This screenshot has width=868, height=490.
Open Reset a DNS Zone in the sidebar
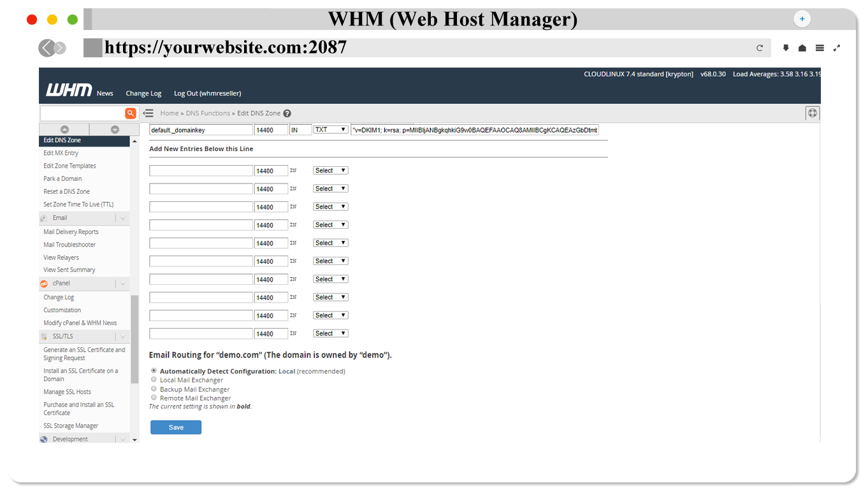point(66,191)
